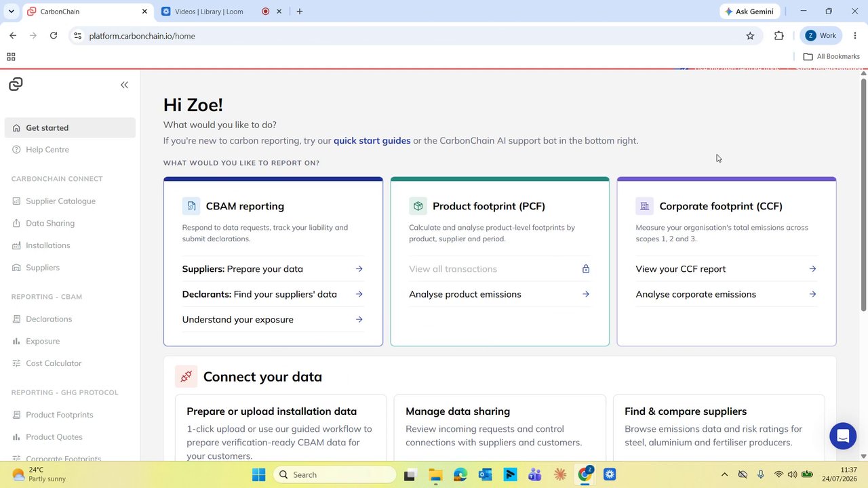868x488 pixels.
Task: Click arrow beside Understand your exposure
Action: tap(359, 319)
